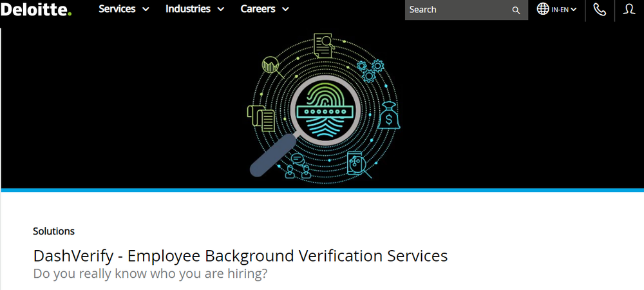Screen dimensions: 644x290
Task: Click the Deloitte logo
Action: (x=36, y=9)
